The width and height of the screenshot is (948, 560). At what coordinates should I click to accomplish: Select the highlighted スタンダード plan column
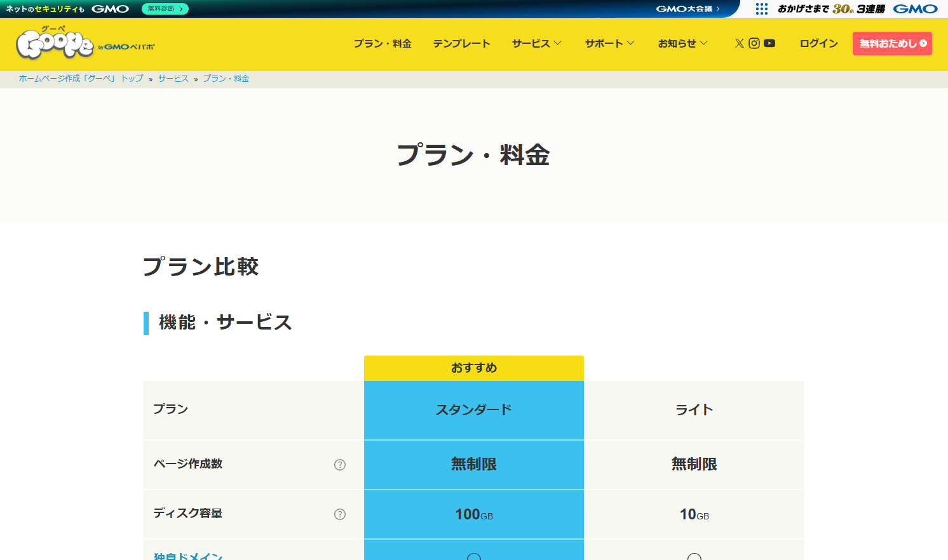[x=473, y=410]
